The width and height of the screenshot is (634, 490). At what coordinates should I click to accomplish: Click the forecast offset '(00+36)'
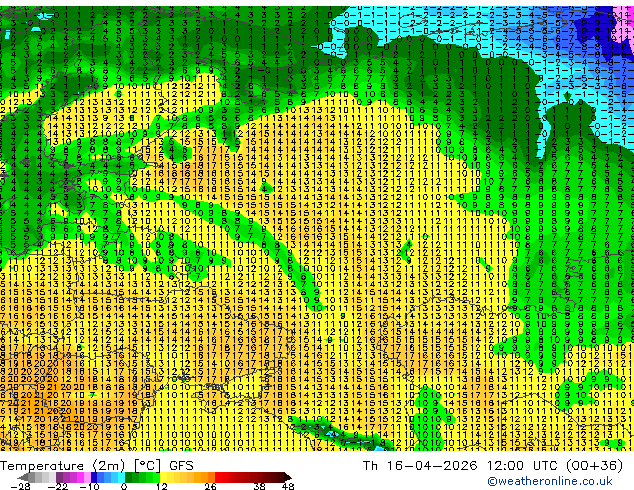pyautogui.click(x=594, y=466)
